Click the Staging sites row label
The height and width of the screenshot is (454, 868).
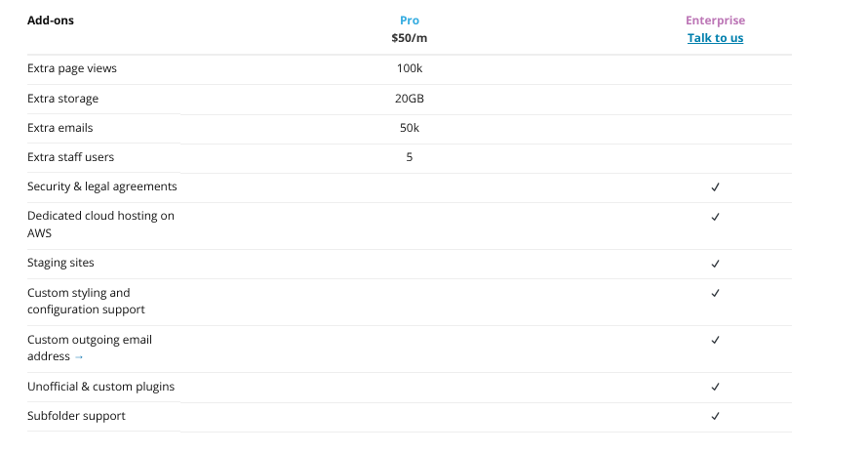click(x=60, y=264)
